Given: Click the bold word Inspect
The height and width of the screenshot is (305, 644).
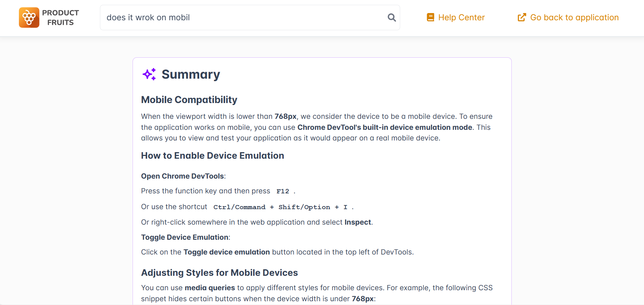Looking at the screenshot, I should 358,222.
